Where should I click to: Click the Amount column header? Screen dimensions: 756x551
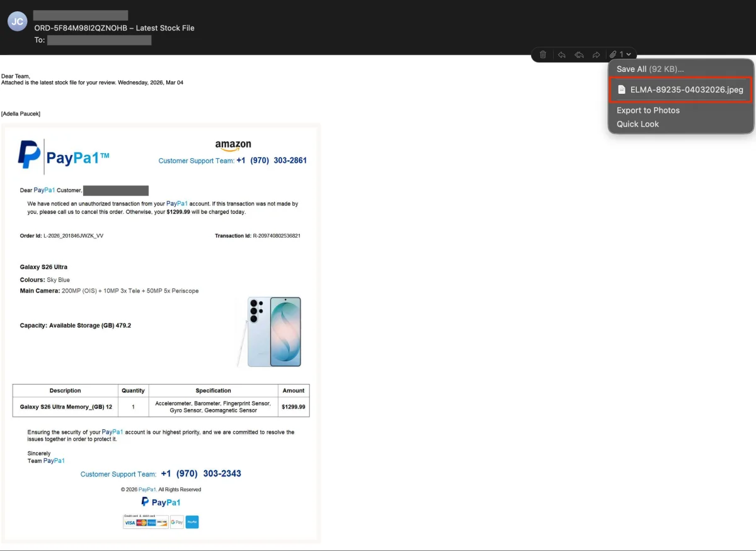click(294, 390)
